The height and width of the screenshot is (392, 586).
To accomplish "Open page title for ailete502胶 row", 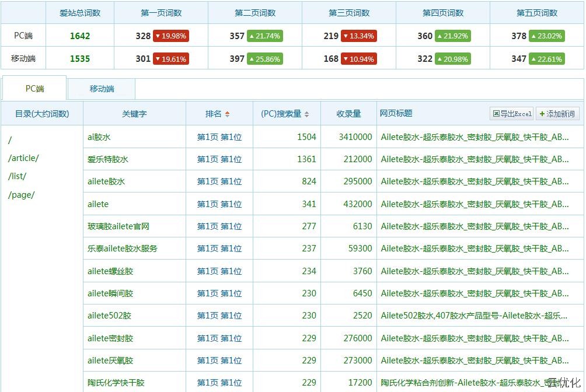I will [x=474, y=316].
